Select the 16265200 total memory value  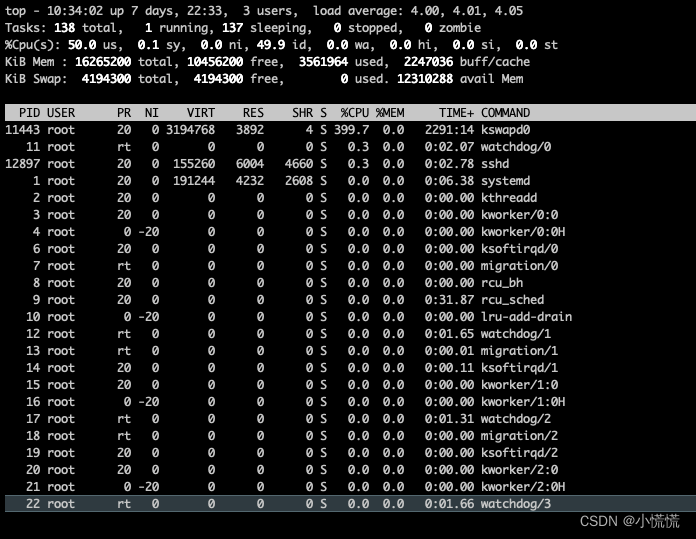(x=103, y=62)
